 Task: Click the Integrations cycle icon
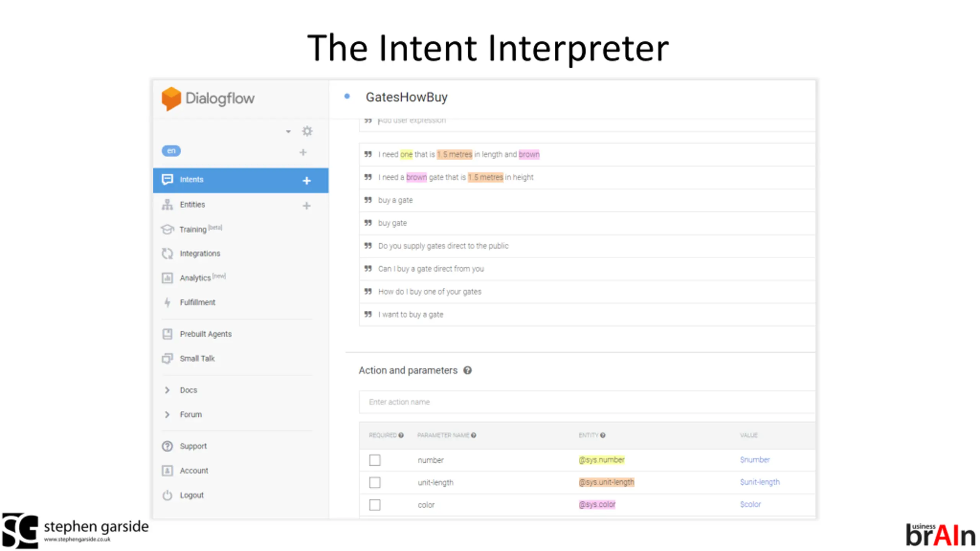click(167, 254)
